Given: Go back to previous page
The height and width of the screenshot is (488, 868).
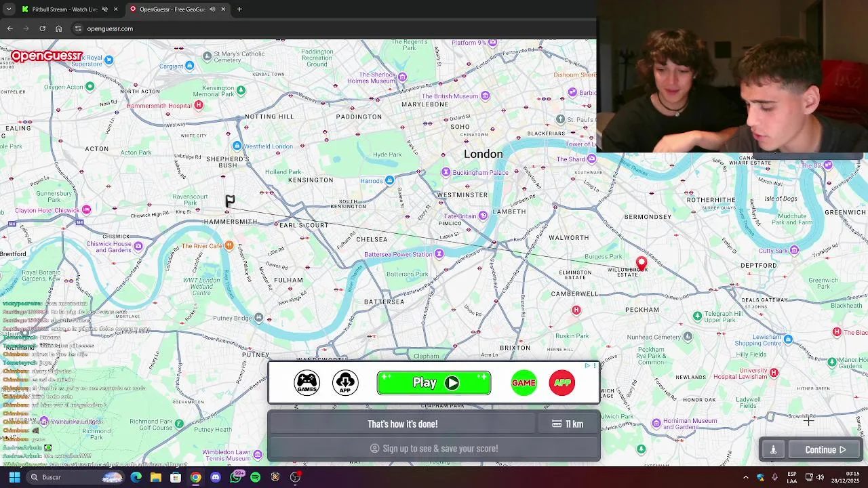Looking at the screenshot, I should click(10, 28).
